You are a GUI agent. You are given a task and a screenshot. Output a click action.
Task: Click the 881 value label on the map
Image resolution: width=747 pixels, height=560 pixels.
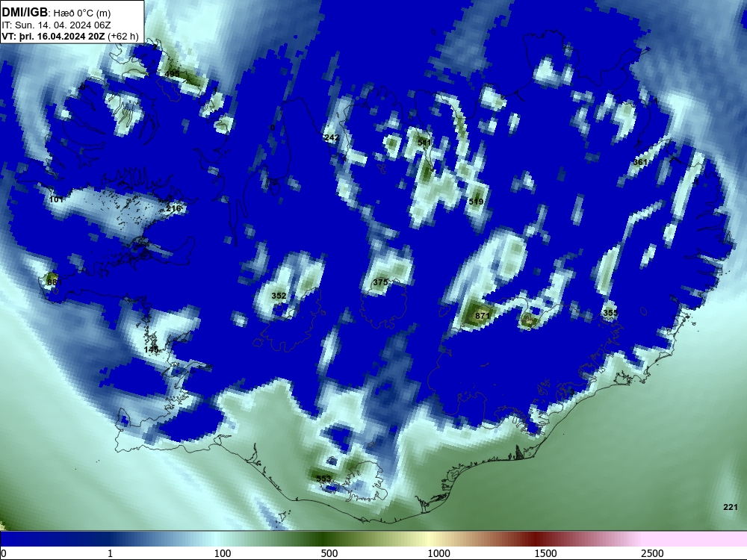point(55,282)
